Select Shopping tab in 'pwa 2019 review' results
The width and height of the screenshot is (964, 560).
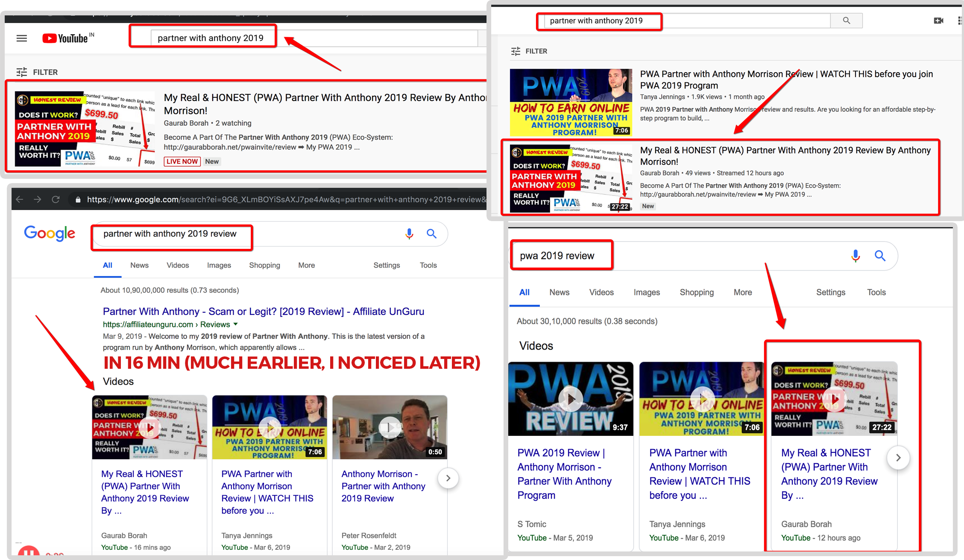click(x=697, y=292)
